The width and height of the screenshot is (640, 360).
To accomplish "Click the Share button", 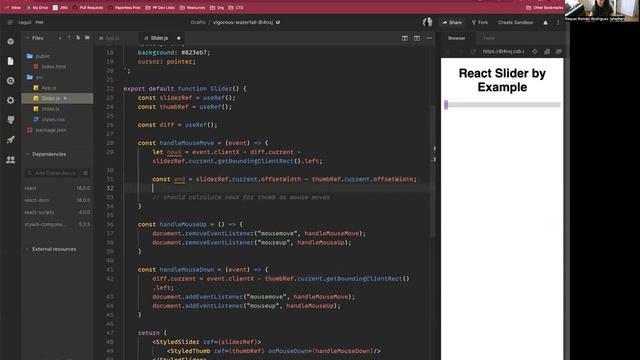I will [452, 22].
